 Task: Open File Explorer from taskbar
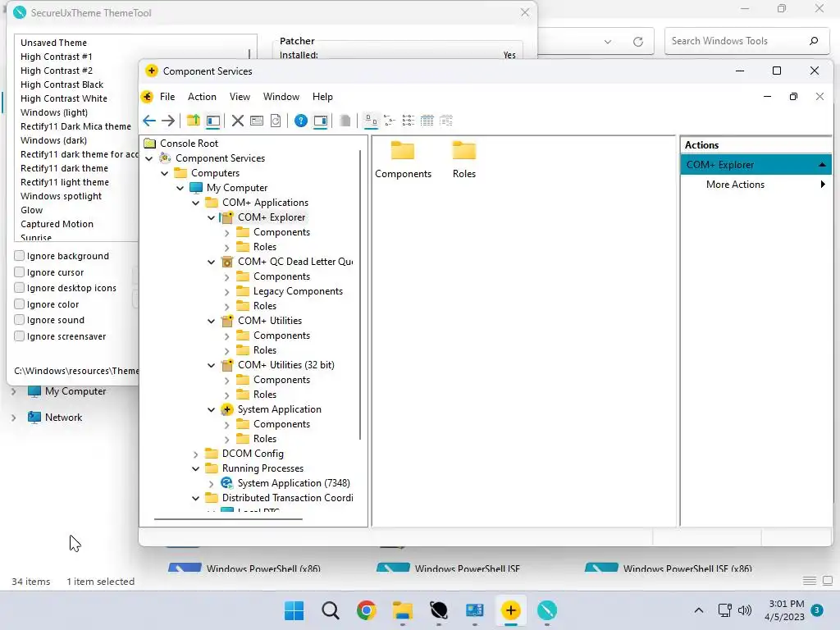(402, 610)
